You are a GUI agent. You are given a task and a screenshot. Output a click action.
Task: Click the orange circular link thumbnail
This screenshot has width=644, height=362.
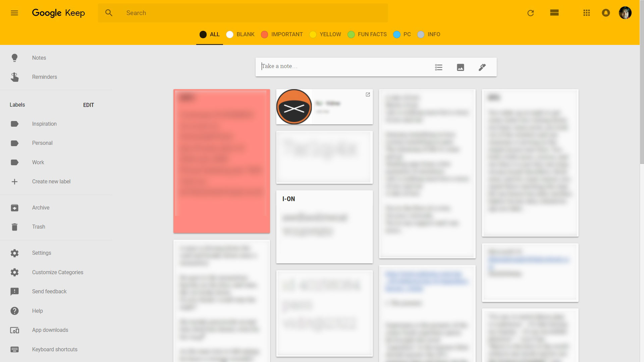[294, 107]
